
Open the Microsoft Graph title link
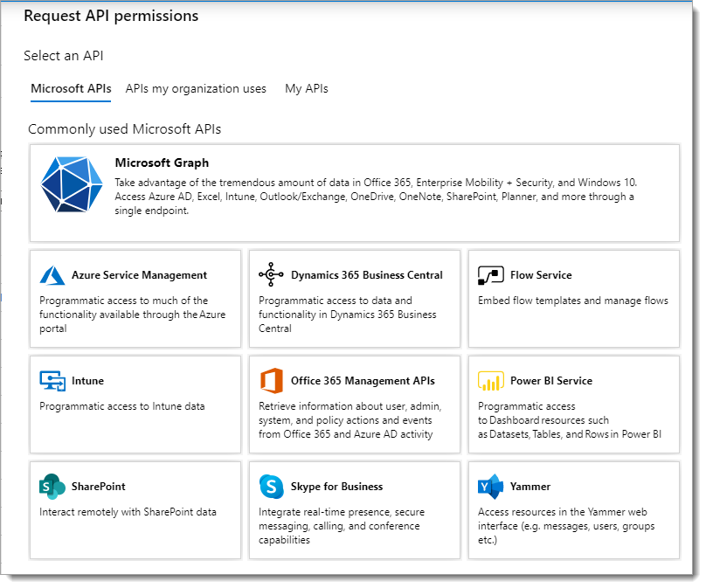(162, 163)
